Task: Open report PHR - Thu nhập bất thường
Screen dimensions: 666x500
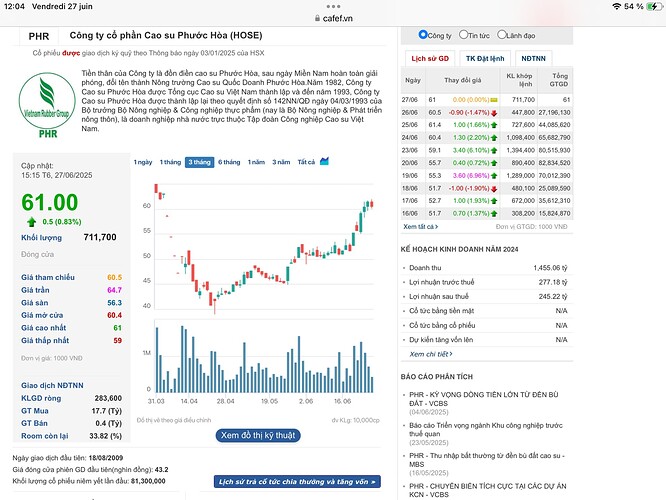Action: [x=487, y=460]
